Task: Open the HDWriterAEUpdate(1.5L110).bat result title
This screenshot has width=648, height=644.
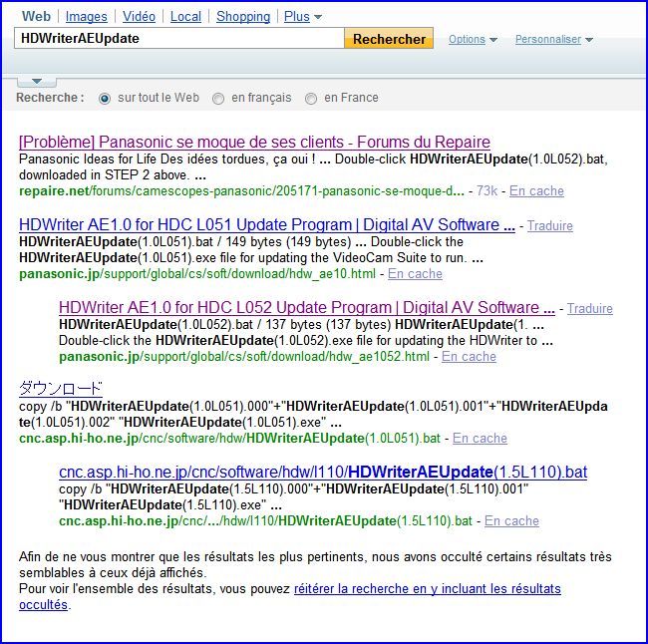Action: (323, 473)
